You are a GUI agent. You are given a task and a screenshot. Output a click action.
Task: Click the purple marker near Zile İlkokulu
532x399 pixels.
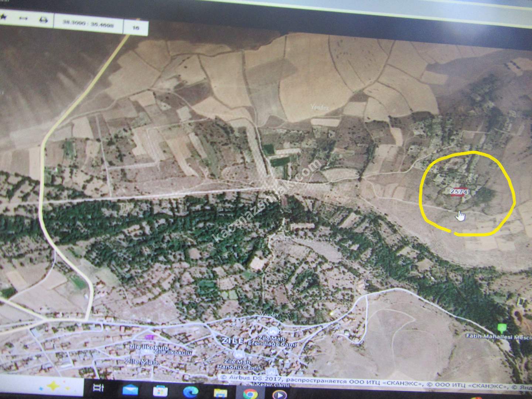click(150, 337)
